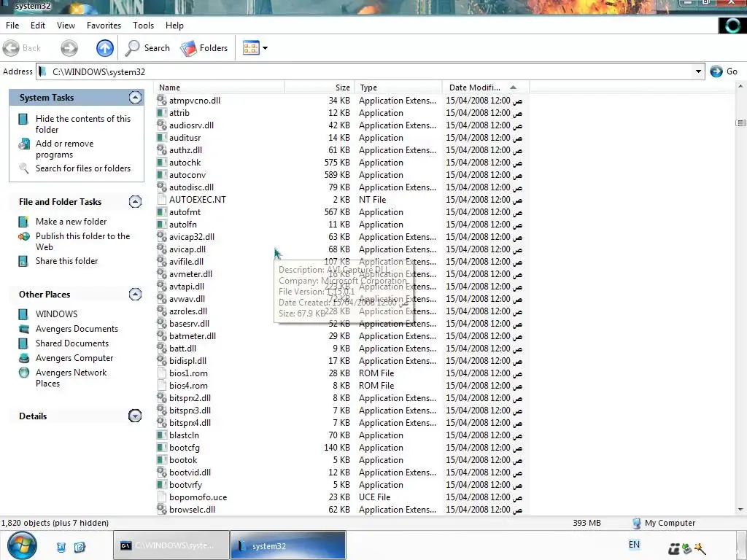The image size is (747, 560).
Task: Open the Search pane
Action: click(147, 48)
